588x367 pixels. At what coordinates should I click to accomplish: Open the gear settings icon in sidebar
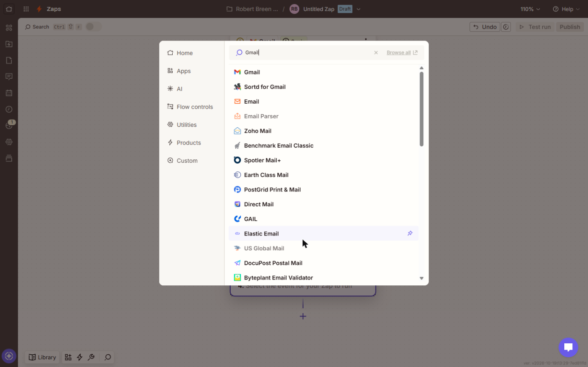(x=9, y=142)
